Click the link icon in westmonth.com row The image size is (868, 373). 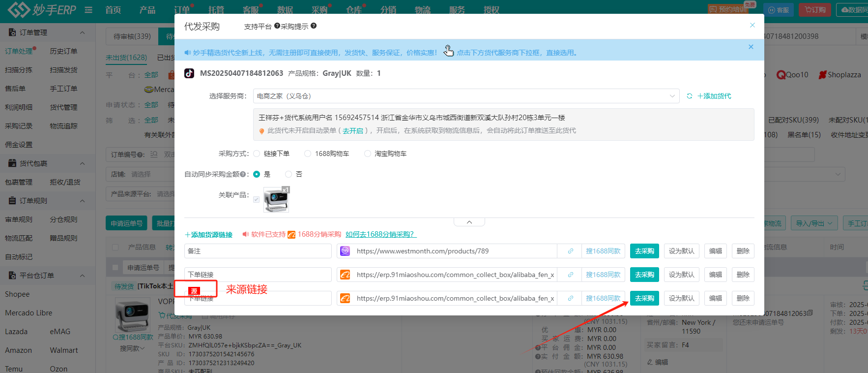click(570, 251)
